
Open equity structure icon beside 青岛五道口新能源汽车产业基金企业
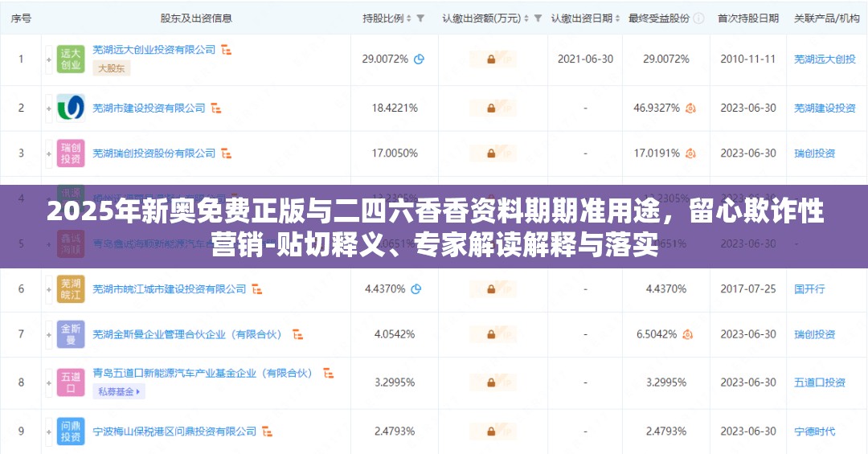click(x=328, y=373)
